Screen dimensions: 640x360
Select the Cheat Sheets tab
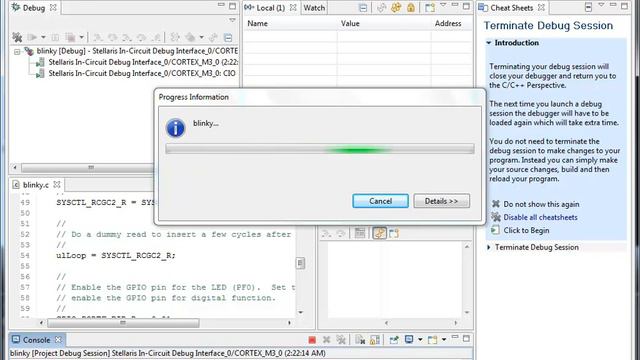511,8
